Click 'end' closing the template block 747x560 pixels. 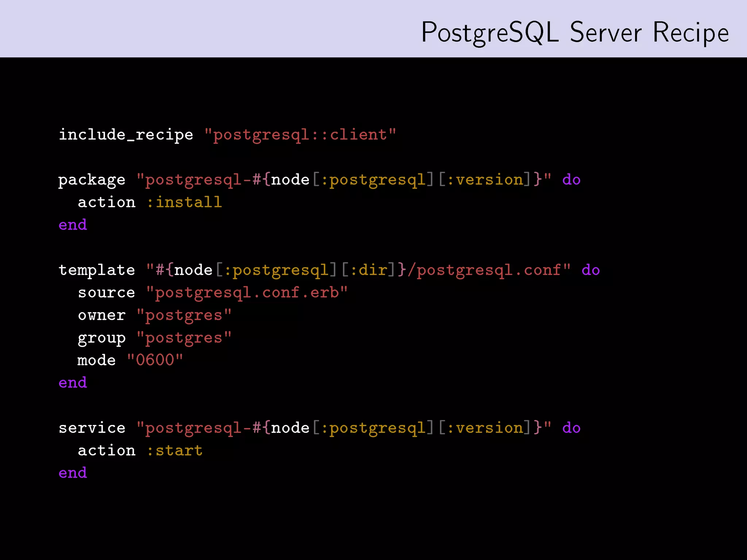click(73, 382)
